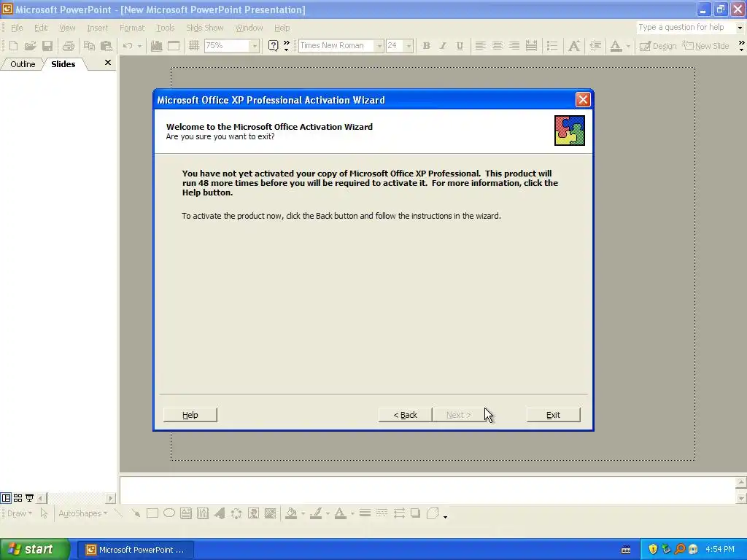Close the Activation Wizard dialog
The width and height of the screenshot is (747, 560).
(x=583, y=99)
